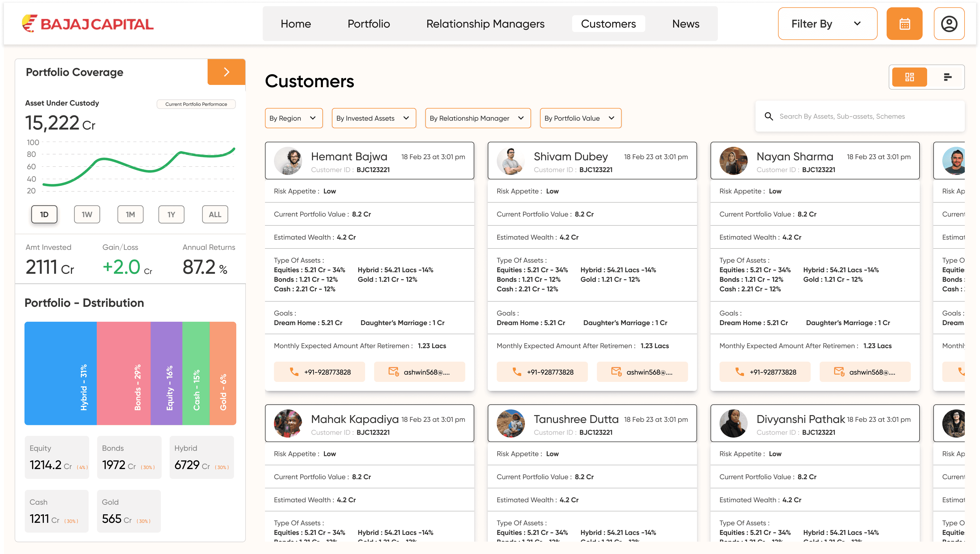Click email icon on Hemant Bajwa's card

(x=393, y=371)
